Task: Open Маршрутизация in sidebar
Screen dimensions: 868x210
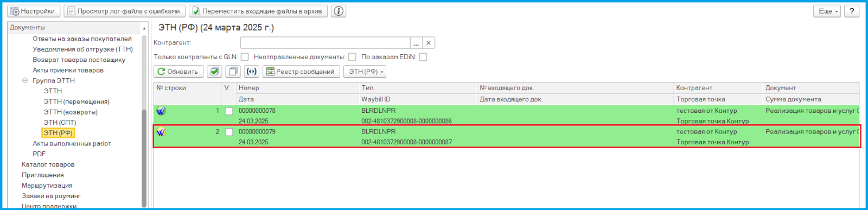Action: 47,186
